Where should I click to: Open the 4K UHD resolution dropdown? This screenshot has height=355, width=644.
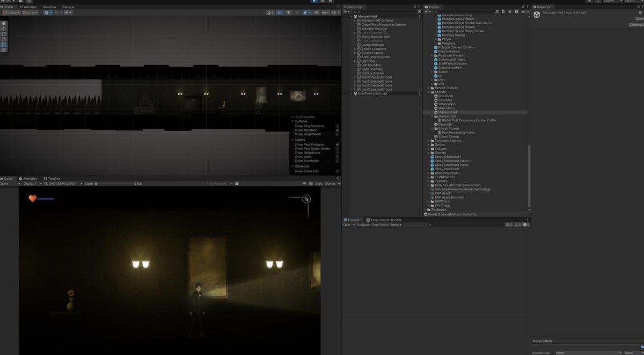click(x=62, y=184)
